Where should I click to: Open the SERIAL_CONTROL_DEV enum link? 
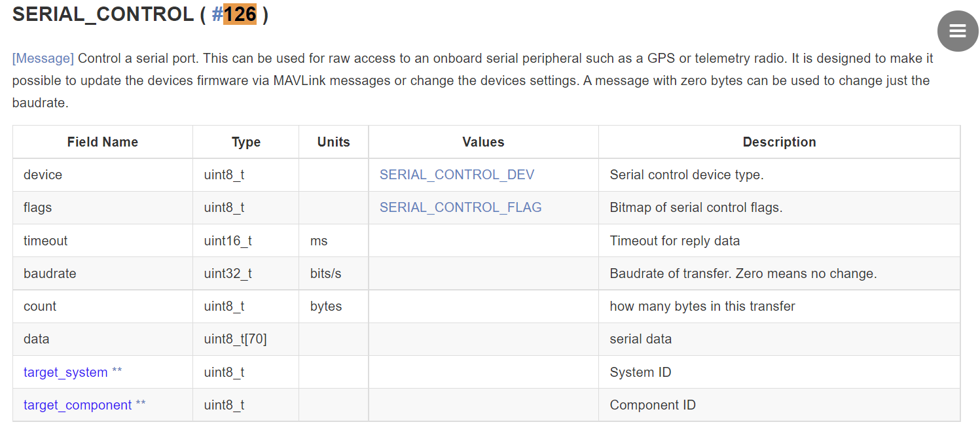tap(456, 174)
